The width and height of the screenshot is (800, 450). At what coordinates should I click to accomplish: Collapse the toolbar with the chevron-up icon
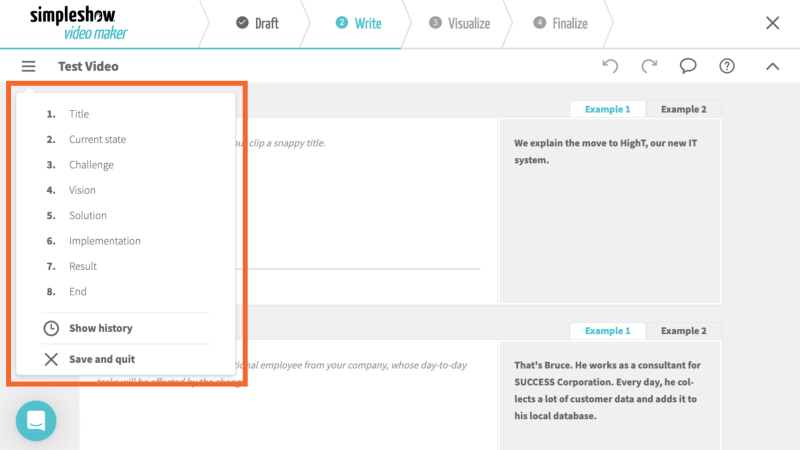pyautogui.click(x=772, y=66)
